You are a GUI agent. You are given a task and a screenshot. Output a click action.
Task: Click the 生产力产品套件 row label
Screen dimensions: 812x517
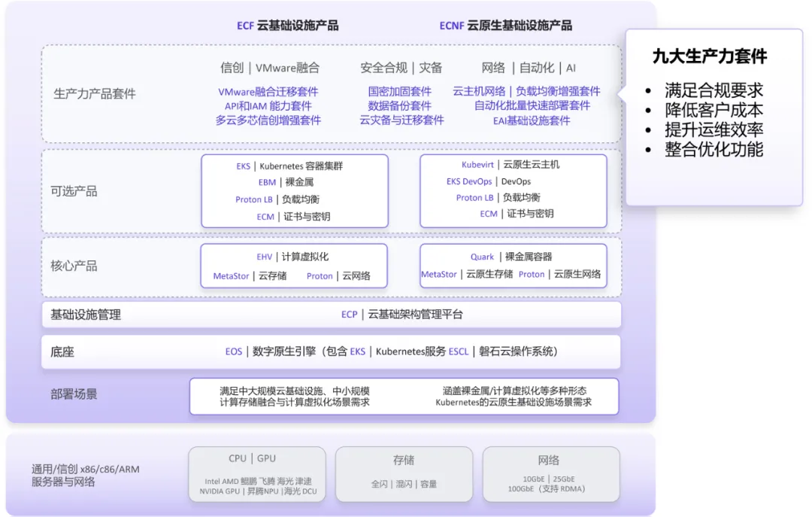95,94
